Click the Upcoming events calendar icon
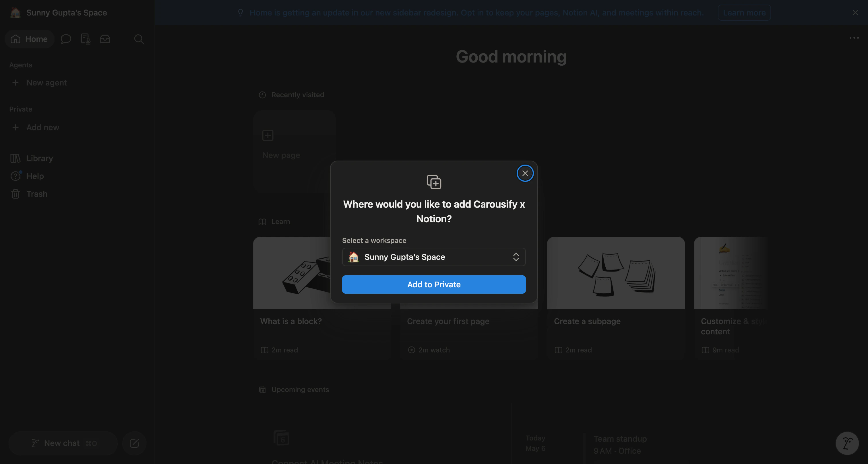The width and height of the screenshot is (868, 464). point(262,390)
